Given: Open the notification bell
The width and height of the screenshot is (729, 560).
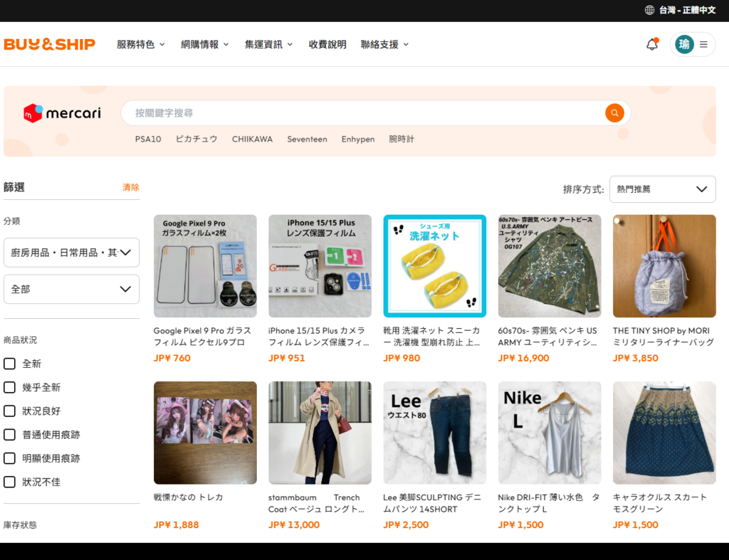Looking at the screenshot, I should tap(652, 44).
